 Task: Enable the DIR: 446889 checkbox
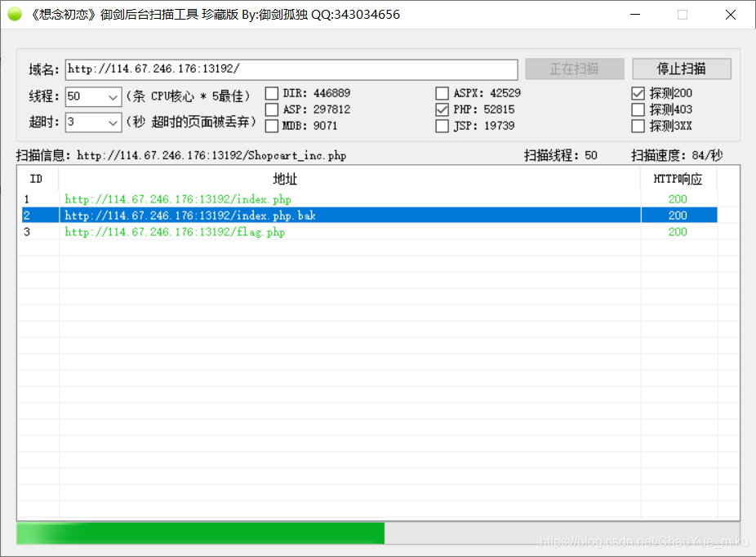point(270,92)
